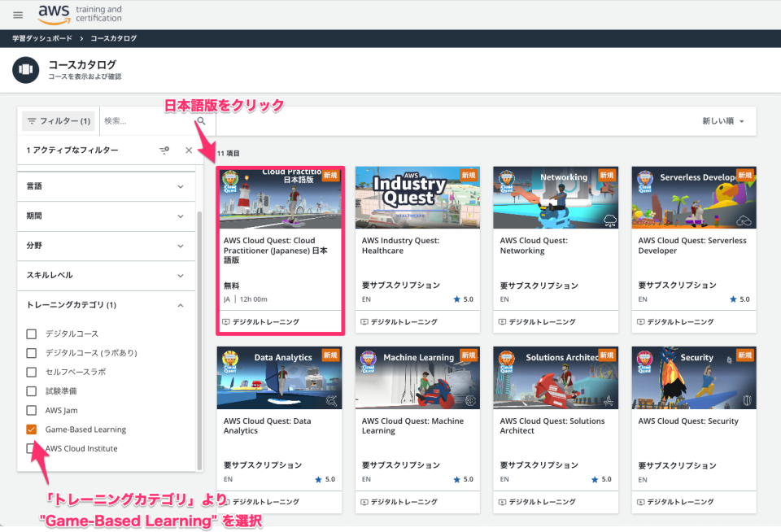Click 要サブスクリプション on the Networking card
The width and height of the screenshot is (781, 532).
coord(539,286)
